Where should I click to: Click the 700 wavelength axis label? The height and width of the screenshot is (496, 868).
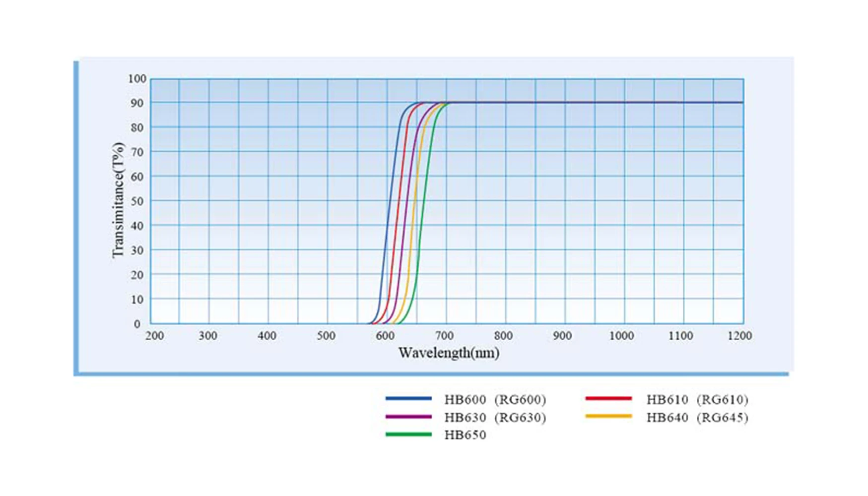click(x=444, y=336)
